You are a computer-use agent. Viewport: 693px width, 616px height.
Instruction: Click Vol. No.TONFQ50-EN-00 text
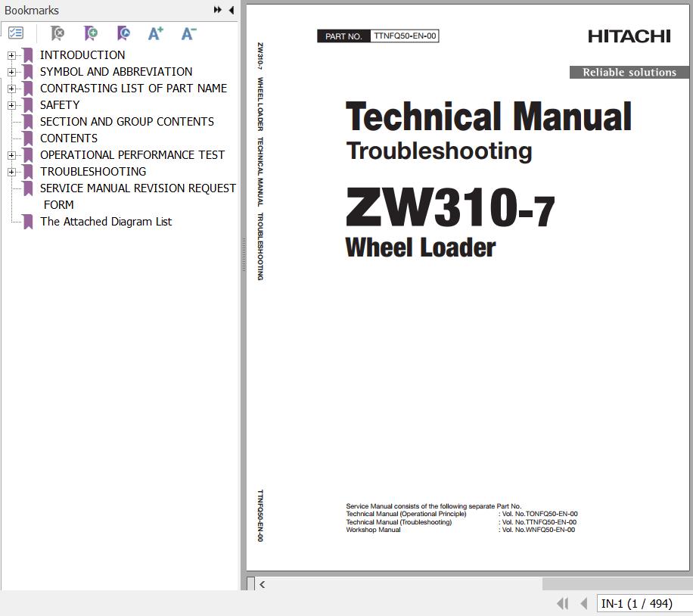pyautogui.click(x=539, y=514)
